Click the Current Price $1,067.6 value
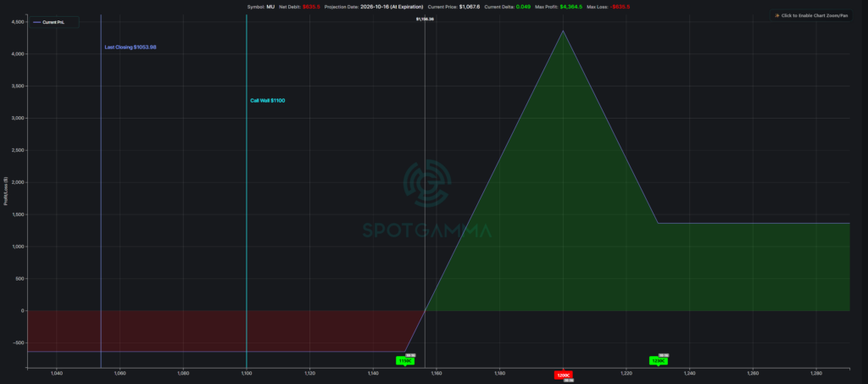Screen dimensions: 868x384 point(470,7)
